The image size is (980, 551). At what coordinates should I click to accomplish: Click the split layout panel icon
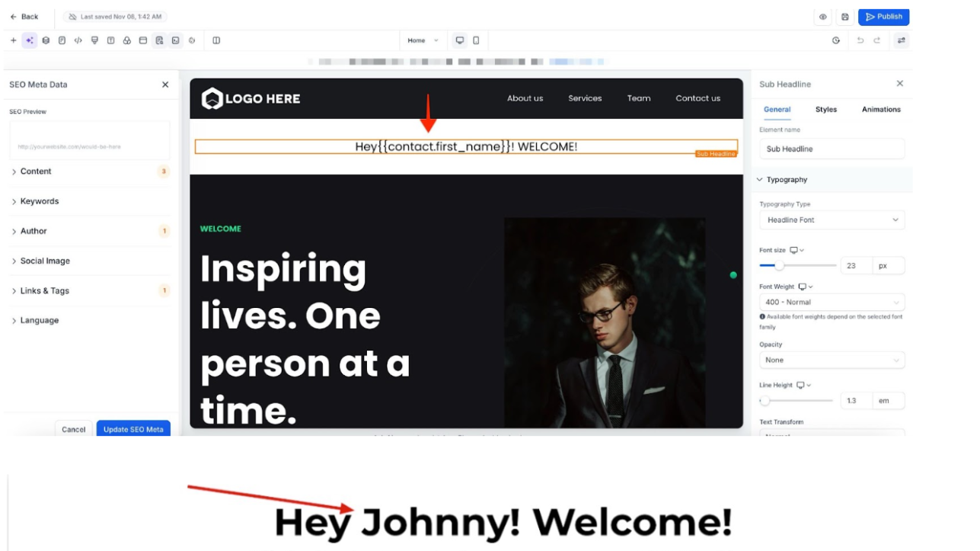coord(216,40)
